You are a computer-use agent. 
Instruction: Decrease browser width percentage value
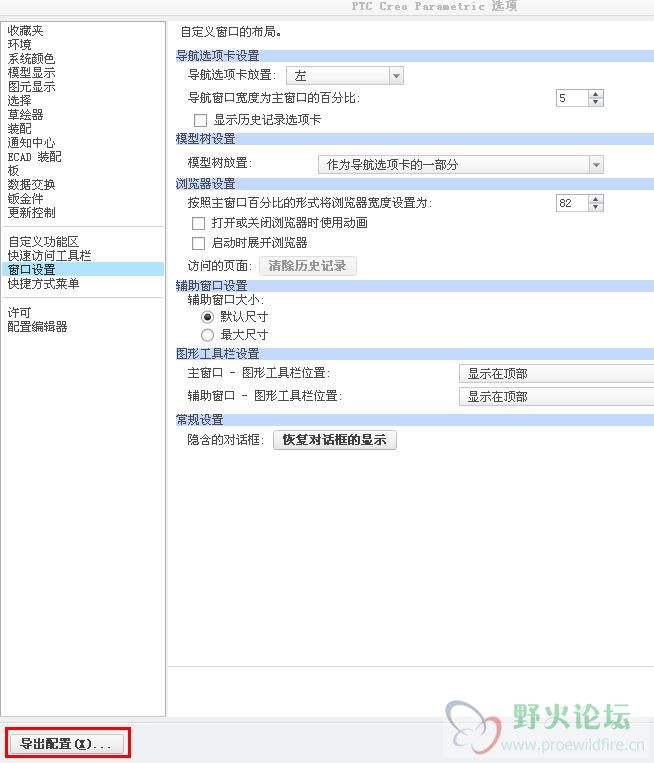(x=596, y=207)
